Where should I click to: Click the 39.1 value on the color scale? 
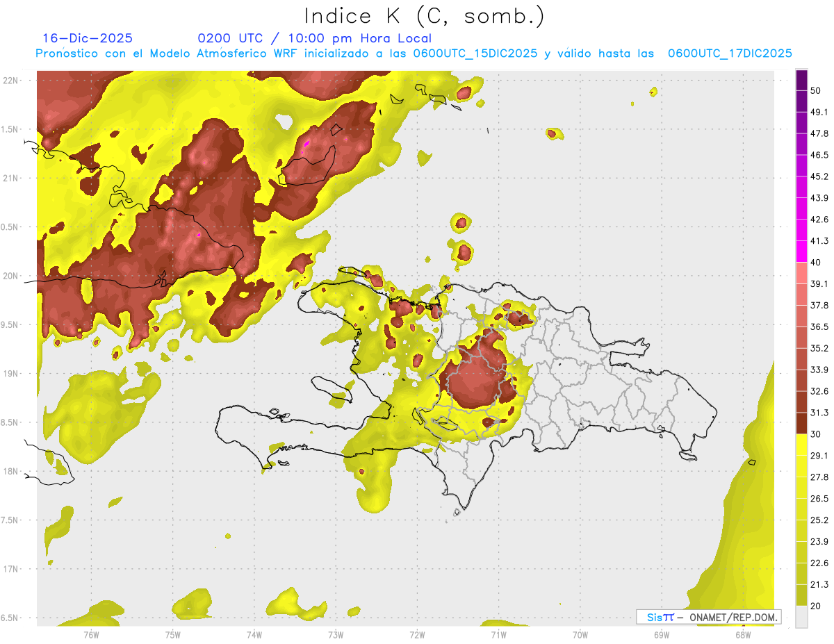[x=819, y=283]
